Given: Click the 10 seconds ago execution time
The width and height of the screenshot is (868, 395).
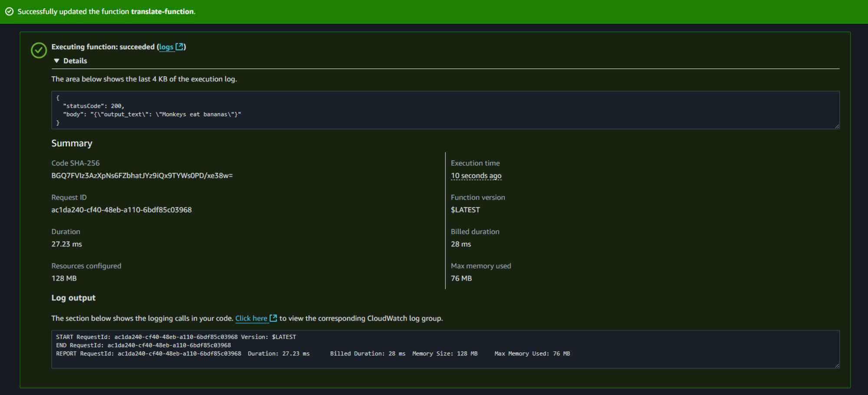Looking at the screenshot, I should [x=476, y=176].
